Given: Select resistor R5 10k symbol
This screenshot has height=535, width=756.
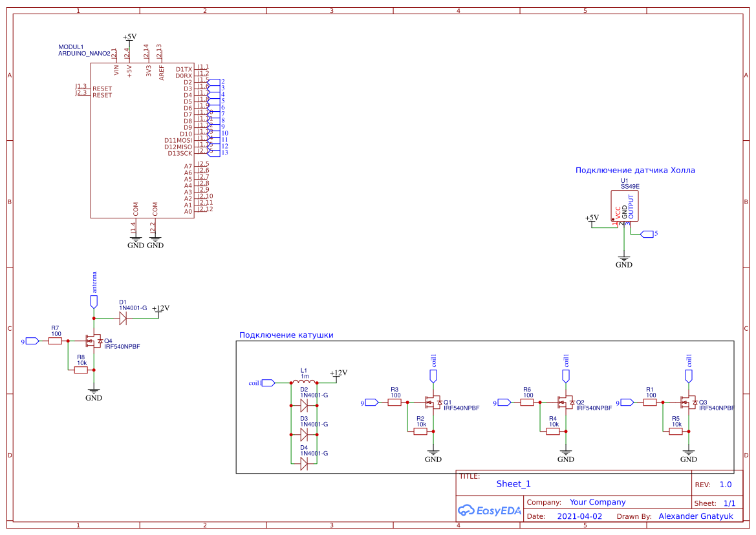Looking at the screenshot, I should 676,431.
